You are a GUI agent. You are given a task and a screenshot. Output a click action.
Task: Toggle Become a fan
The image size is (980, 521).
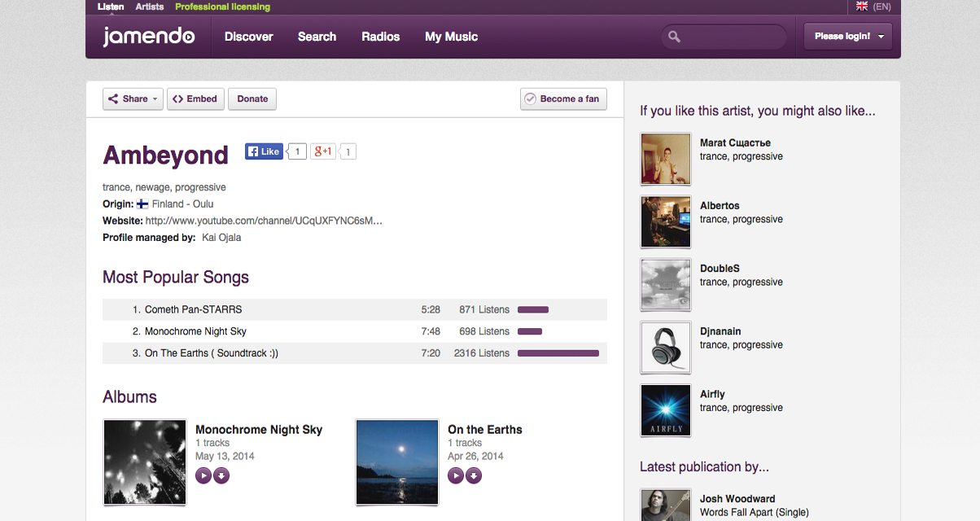click(x=562, y=99)
